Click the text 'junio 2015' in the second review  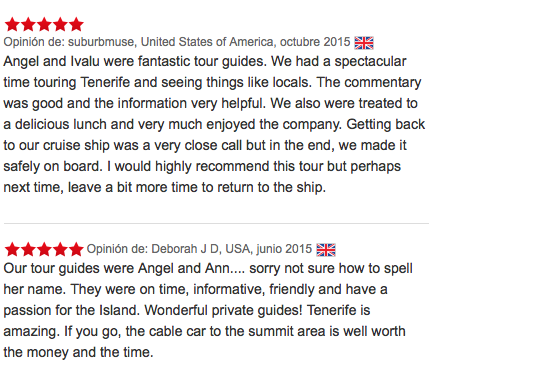click(284, 249)
